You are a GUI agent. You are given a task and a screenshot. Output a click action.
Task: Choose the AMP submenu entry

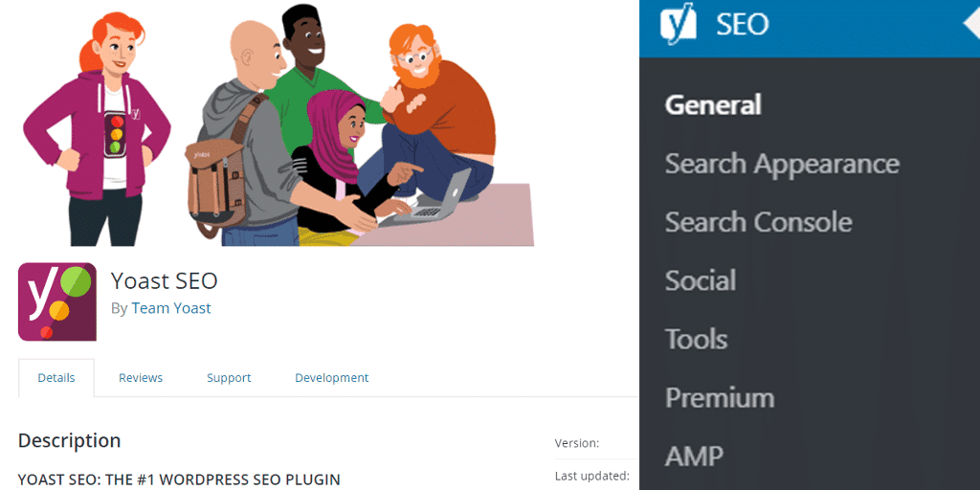[x=694, y=456]
